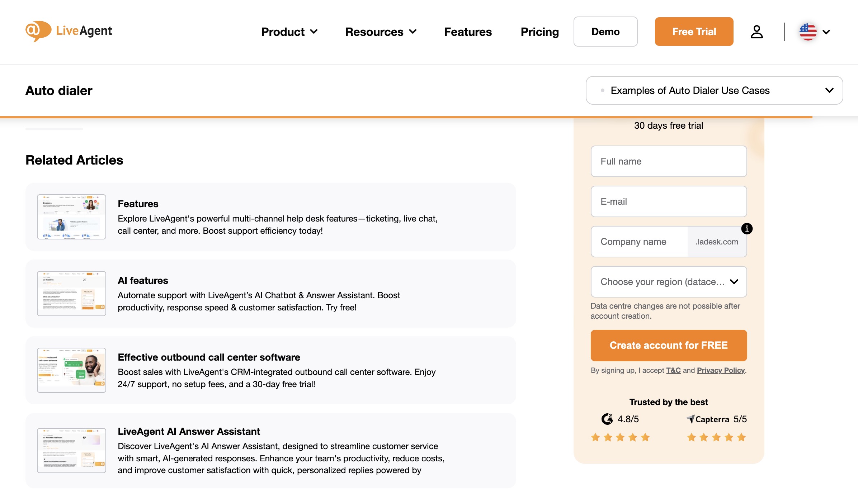Select Features in the navigation bar

tap(468, 32)
